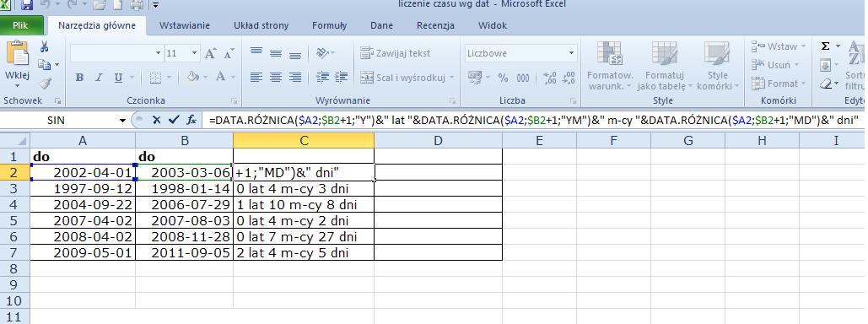Screen dimensions: 868x324
Task: Click the decrease decimal places icon
Action: [569, 78]
